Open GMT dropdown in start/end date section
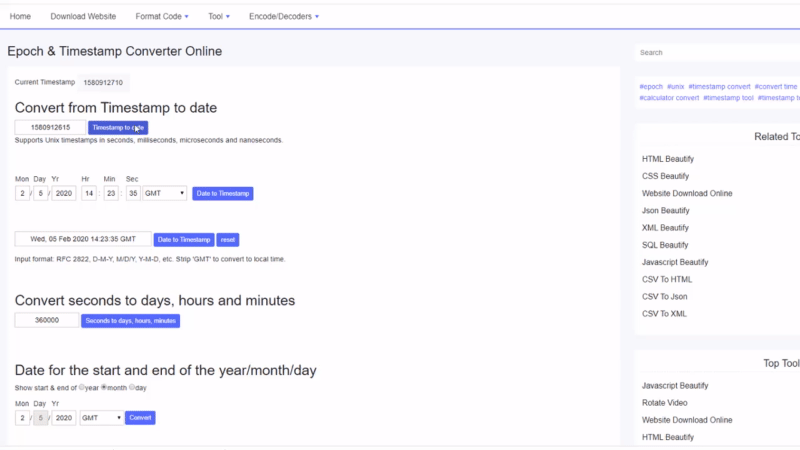 (x=102, y=418)
